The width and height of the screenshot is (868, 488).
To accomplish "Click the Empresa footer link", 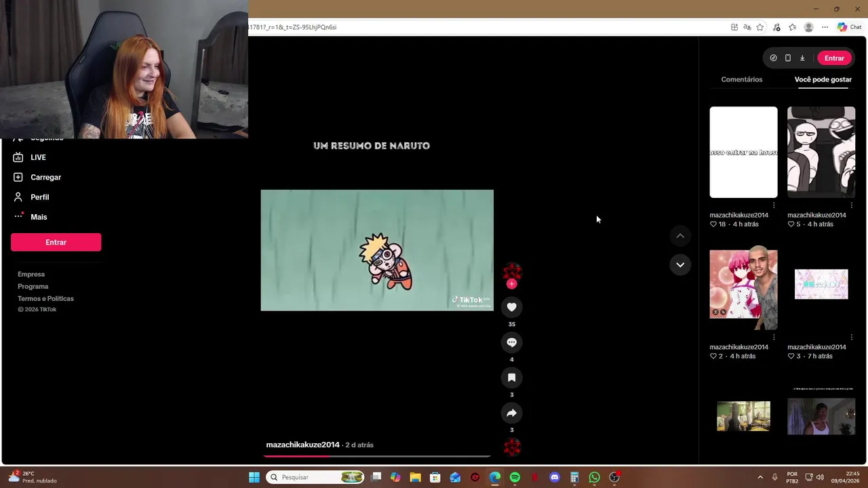I will [x=31, y=274].
